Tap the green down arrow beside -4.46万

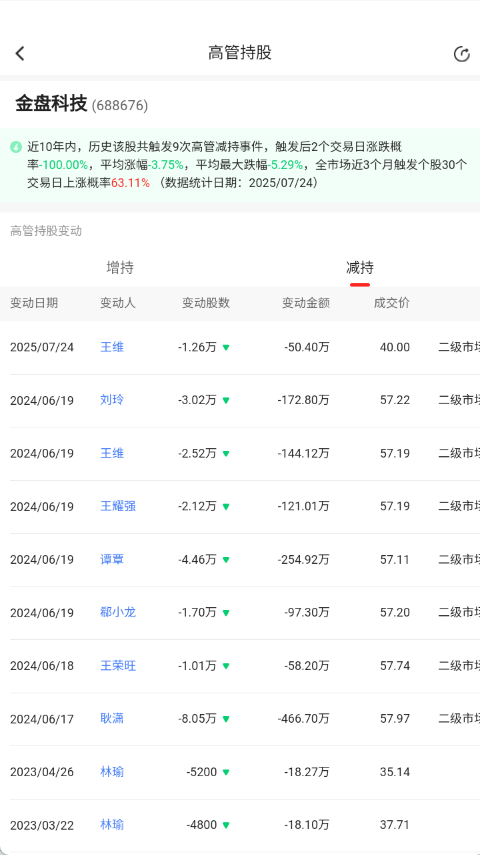(x=226, y=560)
